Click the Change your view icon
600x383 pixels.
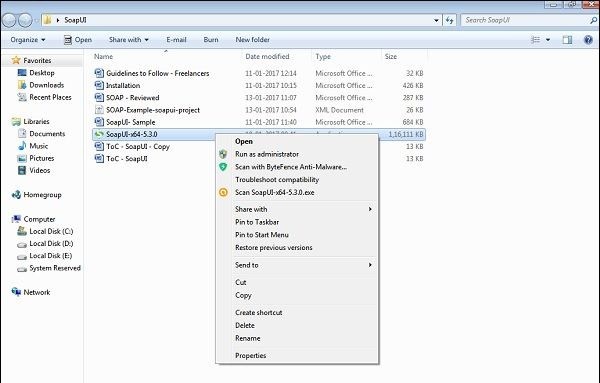(x=536, y=40)
